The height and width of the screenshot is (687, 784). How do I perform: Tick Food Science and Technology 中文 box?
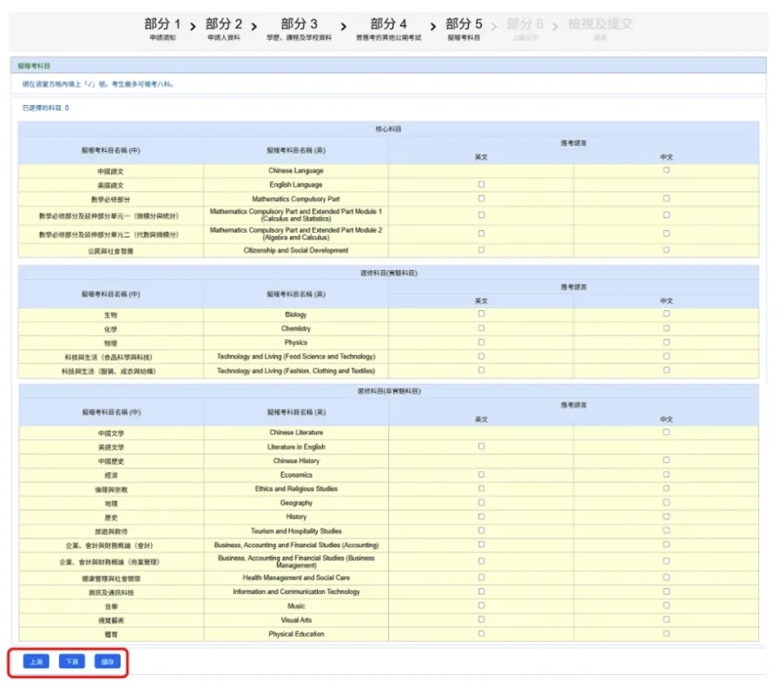pyautogui.click(x=666, y=356)
